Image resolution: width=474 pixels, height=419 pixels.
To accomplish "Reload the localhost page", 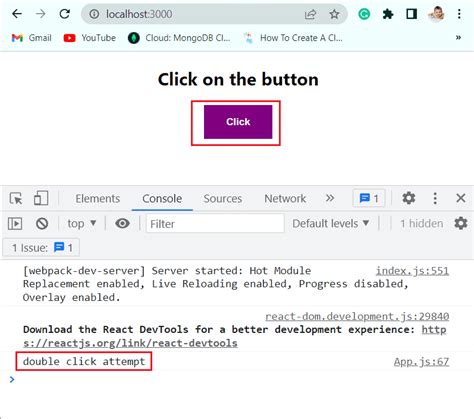I will (65, 14).
